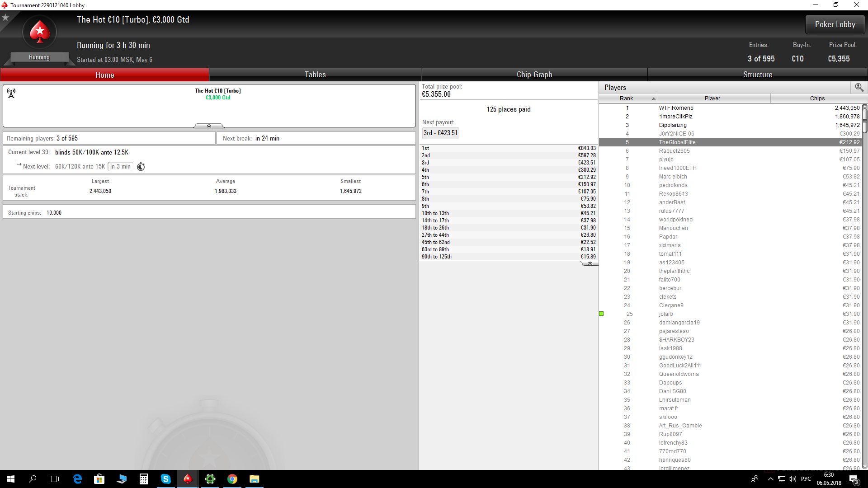
Task: Sort players by Rank column
Action: (627, 98)
